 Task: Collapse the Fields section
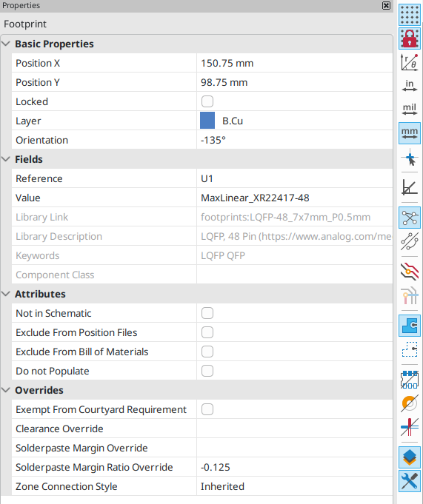6,159
